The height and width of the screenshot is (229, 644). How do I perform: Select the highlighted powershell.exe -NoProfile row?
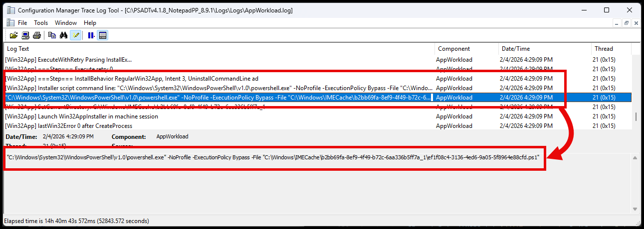318,98
